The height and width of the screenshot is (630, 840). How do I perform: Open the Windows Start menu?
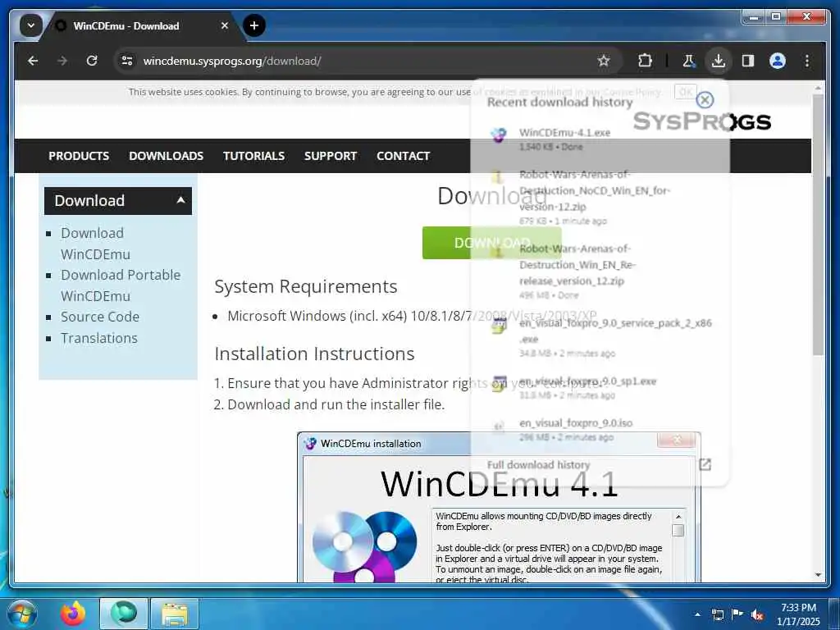21,614
